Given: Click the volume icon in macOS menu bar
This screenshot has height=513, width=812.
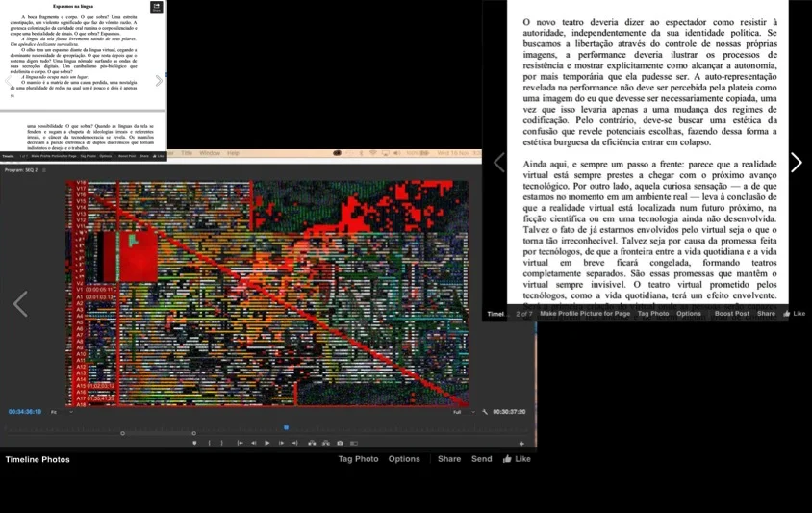Looking at the screenshot, I should pyautogui.click(x=396, y=153).
